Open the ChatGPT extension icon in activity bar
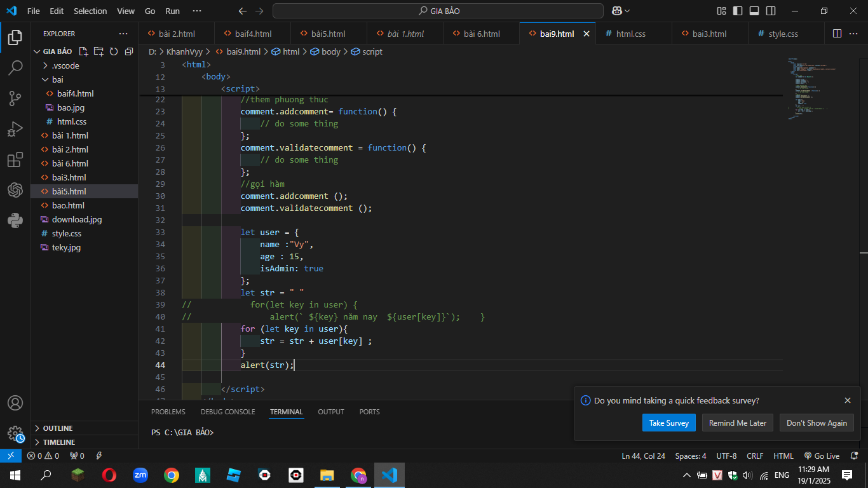The height and width of the screenshot is (488, 868). (x=15, y=190)
